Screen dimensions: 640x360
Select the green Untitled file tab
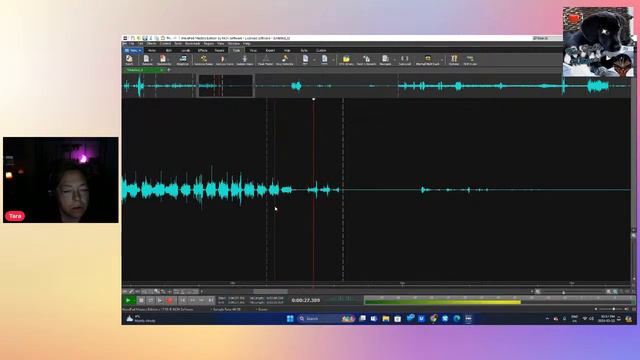click(x=144, y=70)
